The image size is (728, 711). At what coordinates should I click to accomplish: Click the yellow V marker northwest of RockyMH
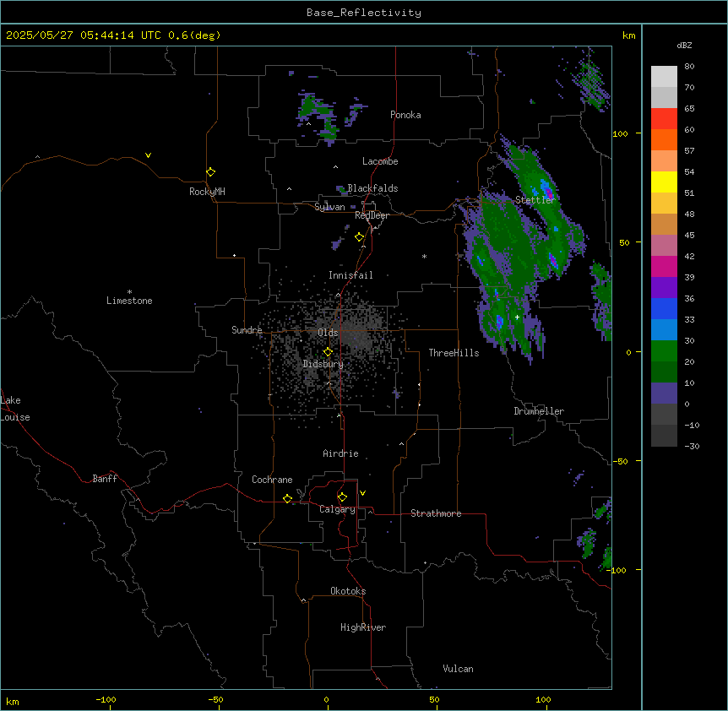pyautogui.click(x=148, y=155)
